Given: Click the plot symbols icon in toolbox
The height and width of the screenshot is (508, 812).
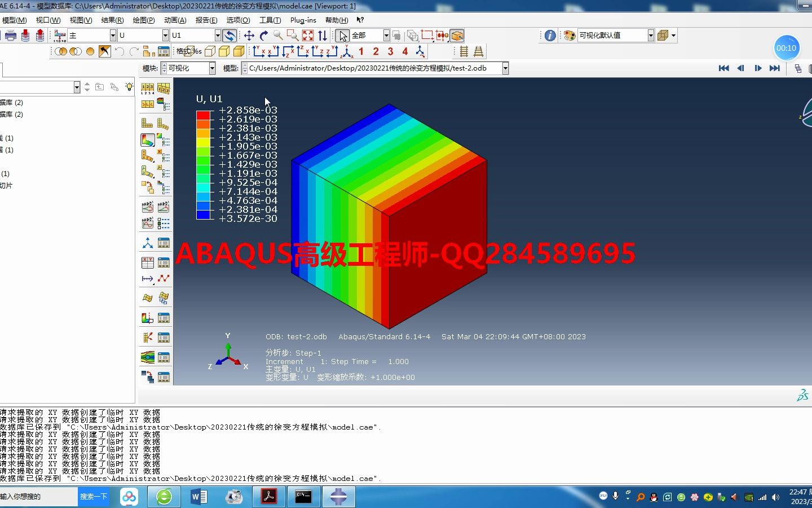Looking at the screenshot, I should [147, 155].
